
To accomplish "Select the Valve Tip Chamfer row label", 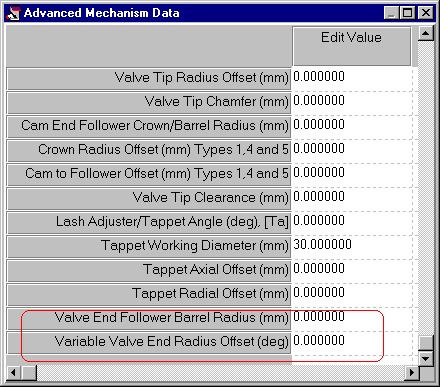I will (x=149, y=103).
